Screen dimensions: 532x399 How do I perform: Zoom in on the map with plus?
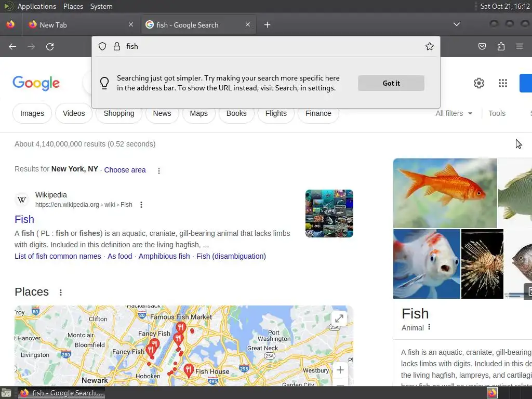340,370
